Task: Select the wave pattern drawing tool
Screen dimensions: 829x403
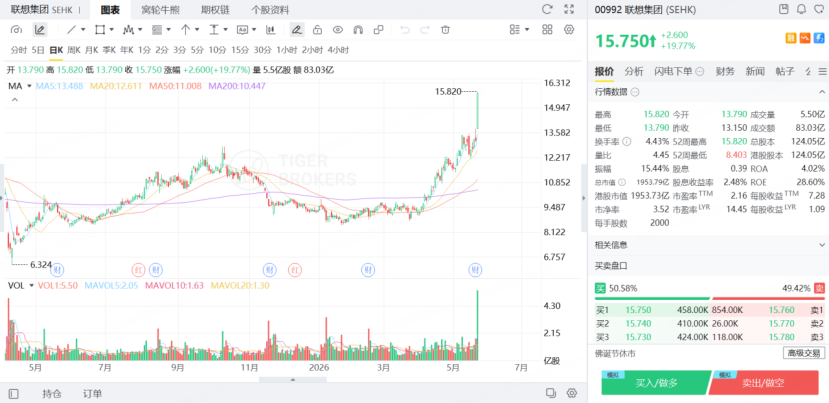Action: pyautogui.click(x=128, y=30)
